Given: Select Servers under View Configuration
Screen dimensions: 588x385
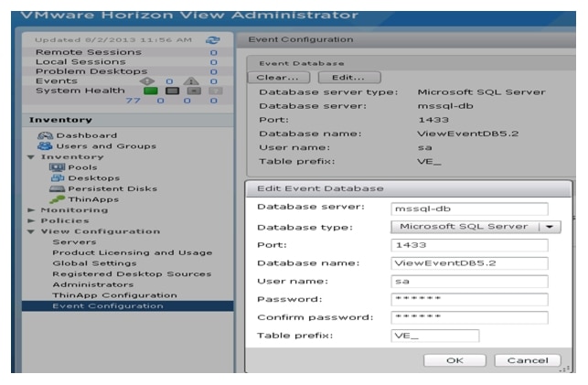Looking at the screenshot, I should coord(74,242).
